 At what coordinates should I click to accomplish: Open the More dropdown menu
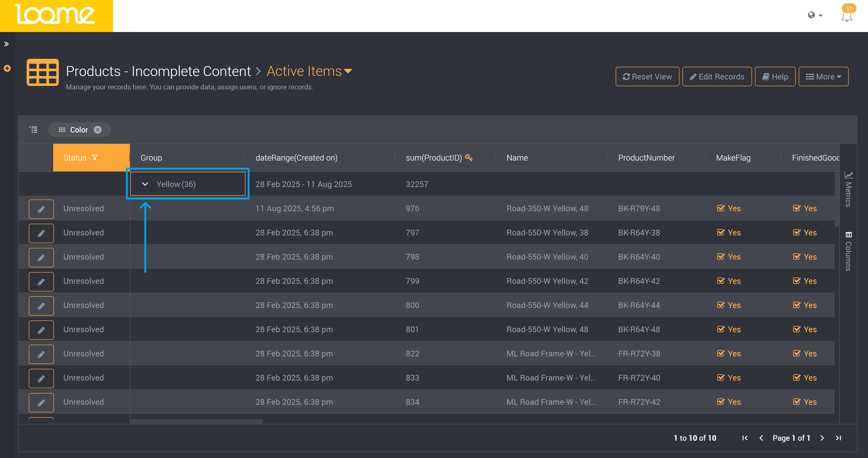824,76
